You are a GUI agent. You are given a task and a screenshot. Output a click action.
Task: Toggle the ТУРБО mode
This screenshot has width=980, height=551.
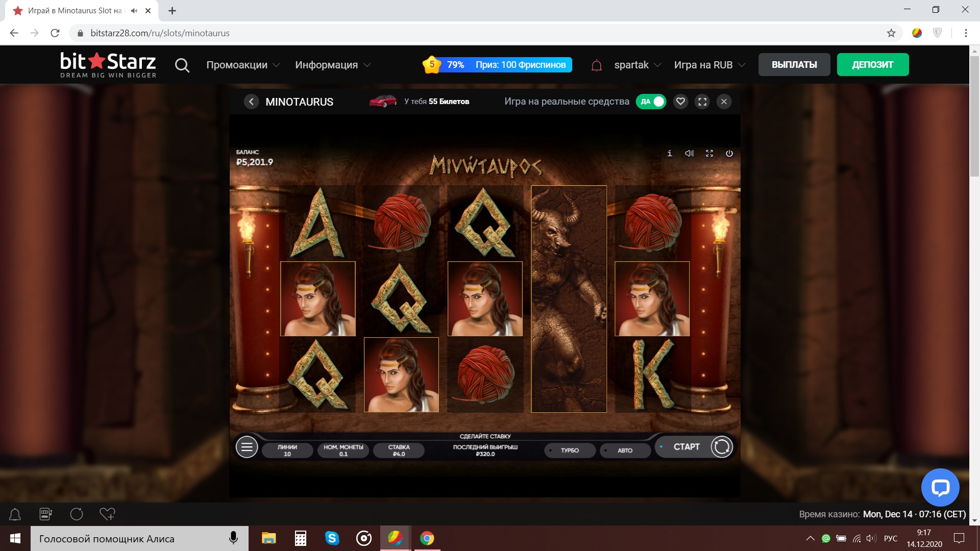570,450
